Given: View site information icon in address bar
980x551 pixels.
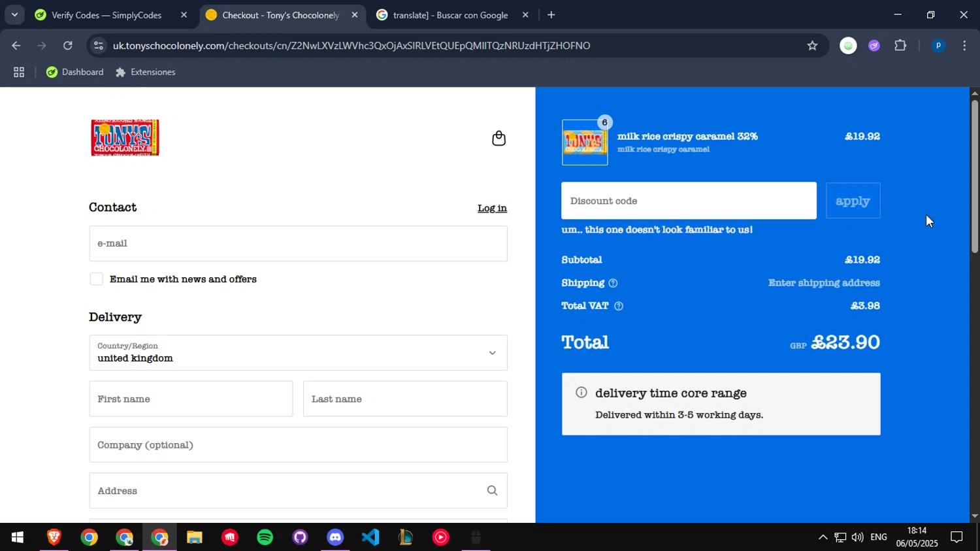Looking at the screenshot, I should pos(99,45).
